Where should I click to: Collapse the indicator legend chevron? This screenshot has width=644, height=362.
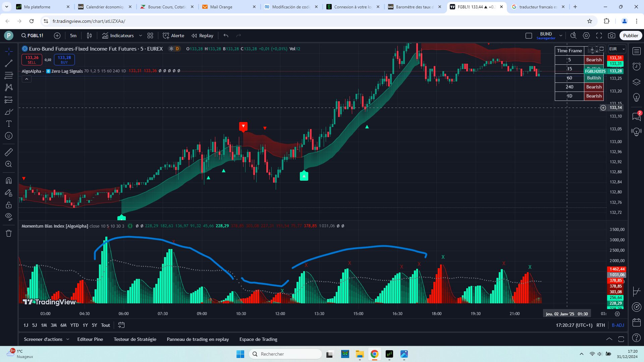click(x=26, y=79)
